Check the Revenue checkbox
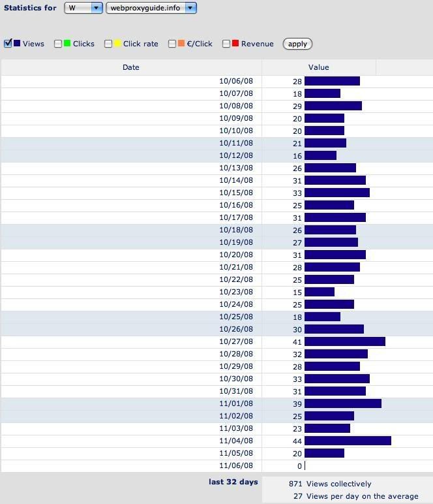Image resolution: width=433 pixels, height=504 pixels. pyautogui.click(x=226, y=44)
